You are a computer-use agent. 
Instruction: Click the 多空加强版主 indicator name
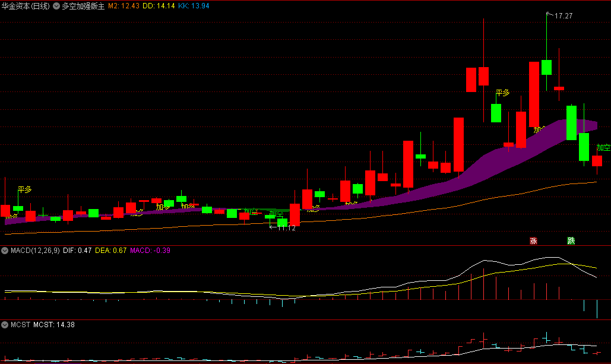[x=83, y=6]
